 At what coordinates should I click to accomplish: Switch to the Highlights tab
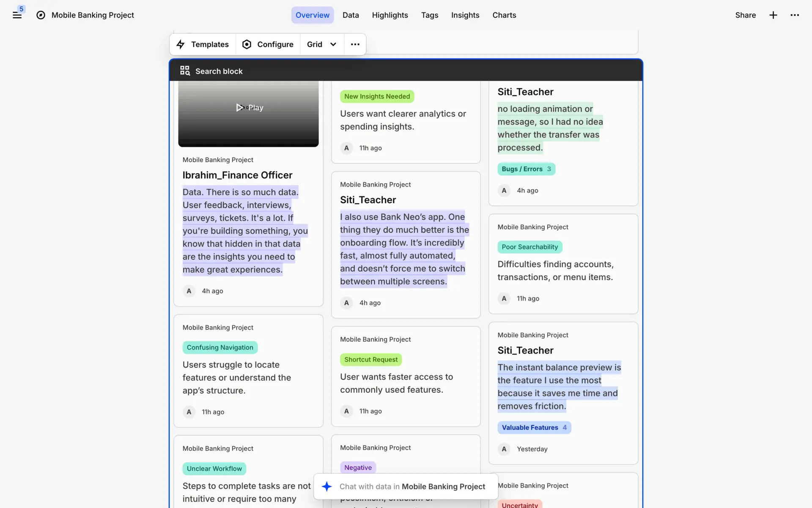point(390,15)
